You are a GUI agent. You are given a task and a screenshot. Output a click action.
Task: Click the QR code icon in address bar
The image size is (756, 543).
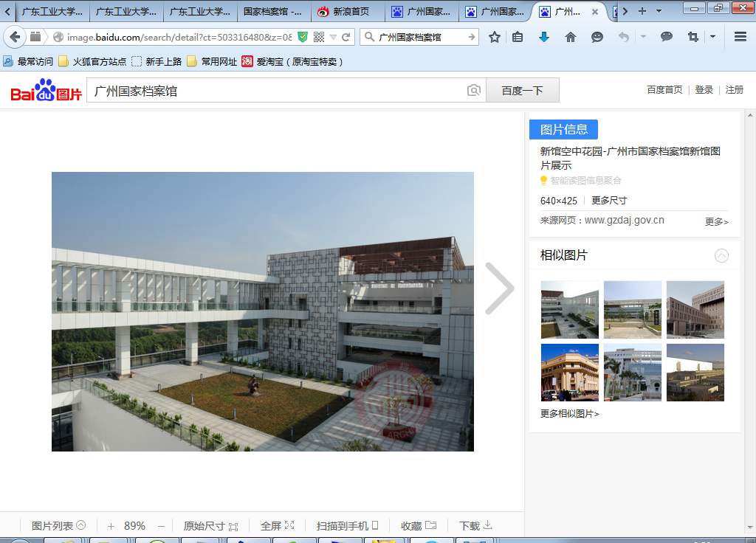click(319, 37)
